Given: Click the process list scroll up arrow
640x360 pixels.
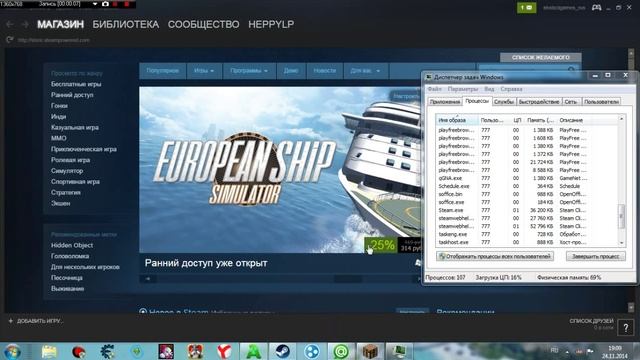Looking at the screenshot, I should [x=621, y=119].
